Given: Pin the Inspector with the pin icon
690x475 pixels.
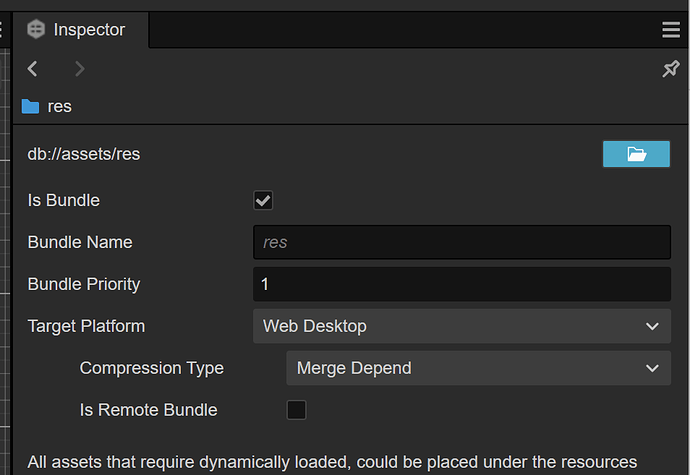Looking at the screenshot, I should [671, 68].
